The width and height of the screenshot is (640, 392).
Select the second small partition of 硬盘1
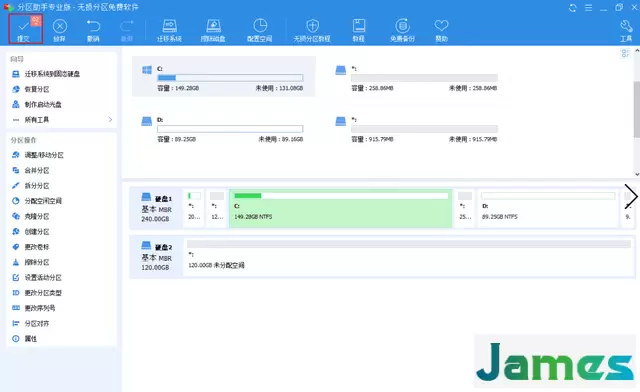(217, 208)
